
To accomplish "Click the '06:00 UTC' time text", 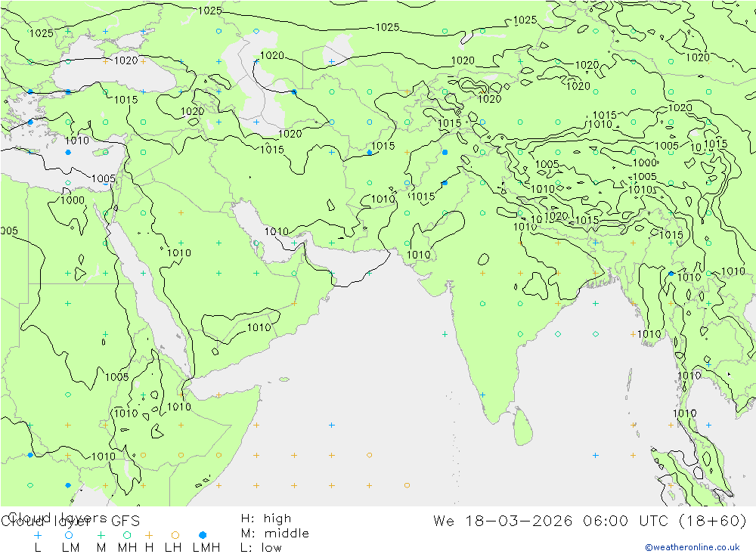I will [x=625, y=522].
